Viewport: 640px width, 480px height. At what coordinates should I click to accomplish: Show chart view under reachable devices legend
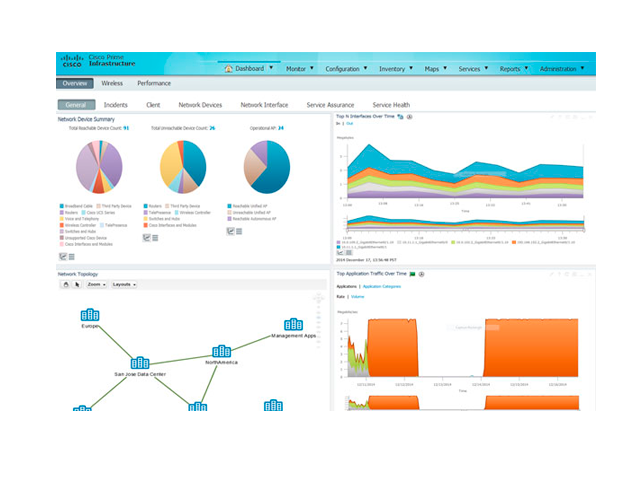pyautogui.click(x=63, y=257)
